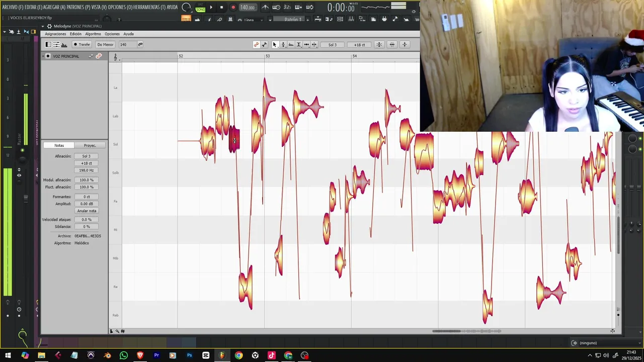
Task: Open the FL Studio metronome icon
Action: pyautogui.click(x=265, y=7)
